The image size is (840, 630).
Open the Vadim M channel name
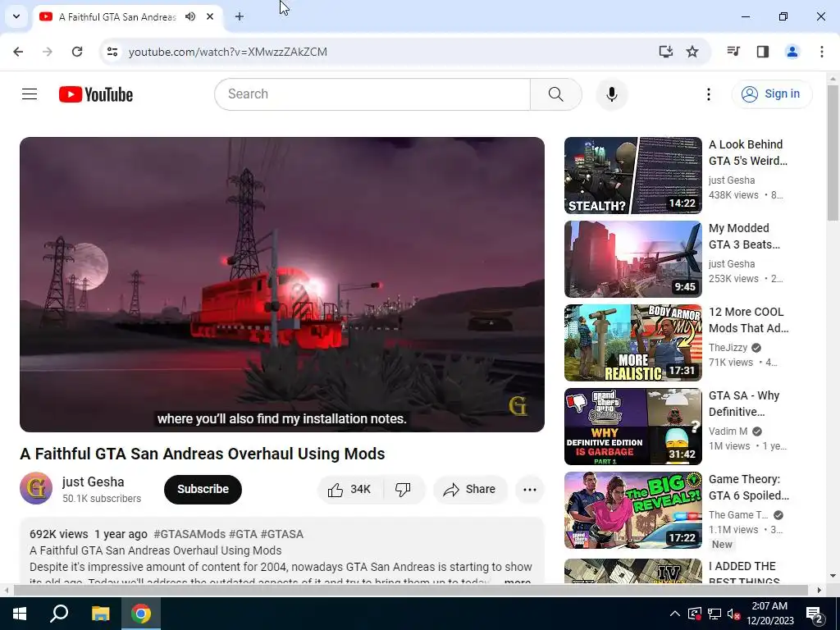728,431
